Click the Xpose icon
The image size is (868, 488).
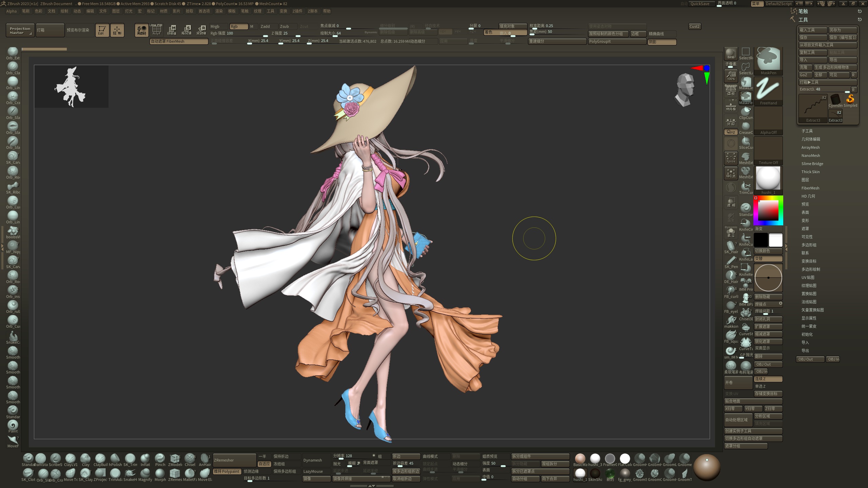tap(731, 158)
